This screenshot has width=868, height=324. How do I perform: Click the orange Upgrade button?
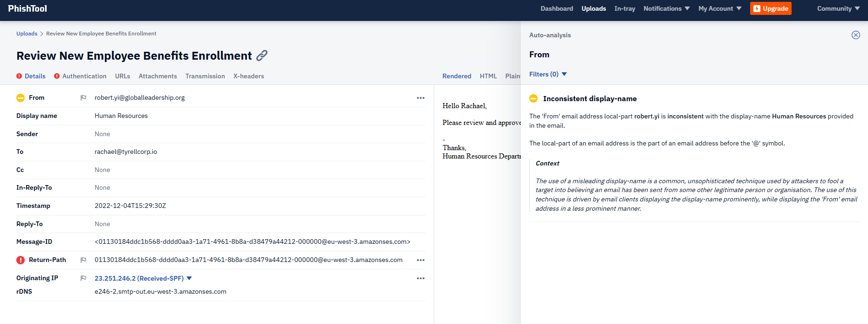coord(771,8)
